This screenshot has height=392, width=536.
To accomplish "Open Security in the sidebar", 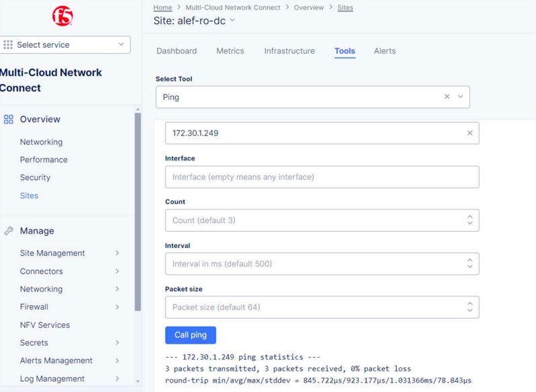I will (x=35, y=178).
